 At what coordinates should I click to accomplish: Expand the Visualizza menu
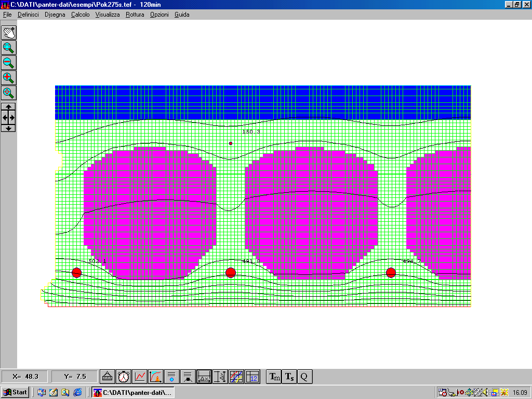pyautogui.click(x=108, y=15)
